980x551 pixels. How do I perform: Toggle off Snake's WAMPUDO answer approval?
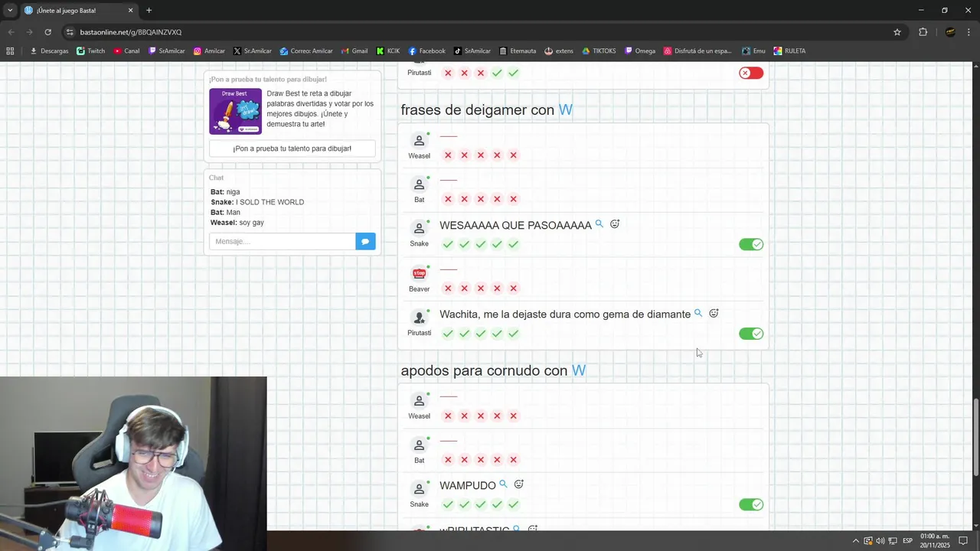[x=751, y=504]
